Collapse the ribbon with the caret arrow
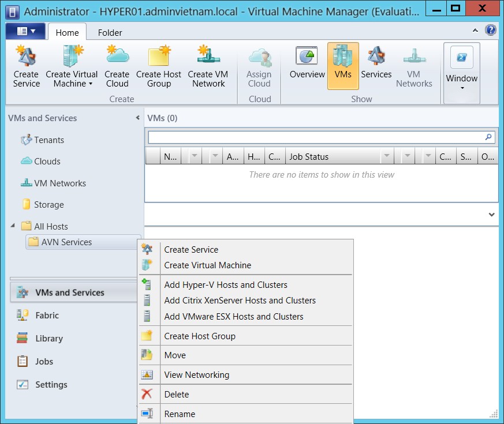Viewport: 504px width, 424px height. click(475, 30)
